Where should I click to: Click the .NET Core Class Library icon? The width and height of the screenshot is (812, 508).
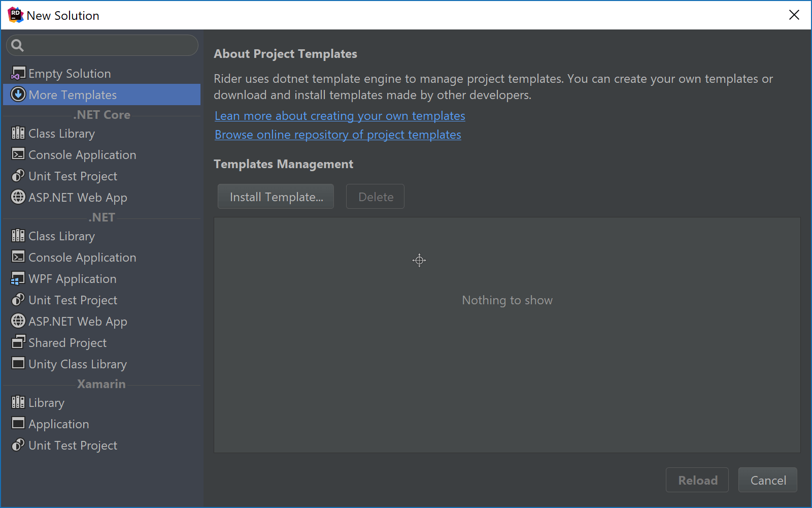click(18, 133)
